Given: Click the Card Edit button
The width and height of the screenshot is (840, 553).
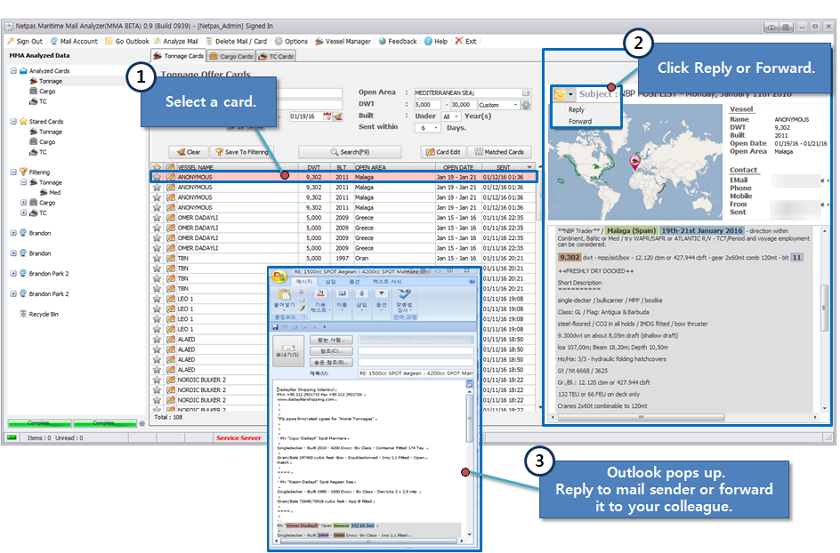Looking at the screenshot, I should coord(443,152).
